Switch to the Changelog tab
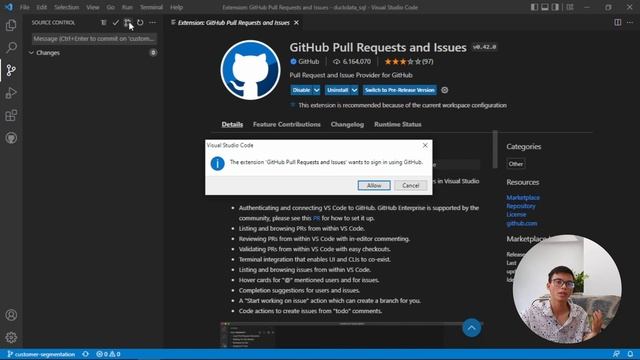The height and width of the screenshot is (360, 640). tap(347, 124)
